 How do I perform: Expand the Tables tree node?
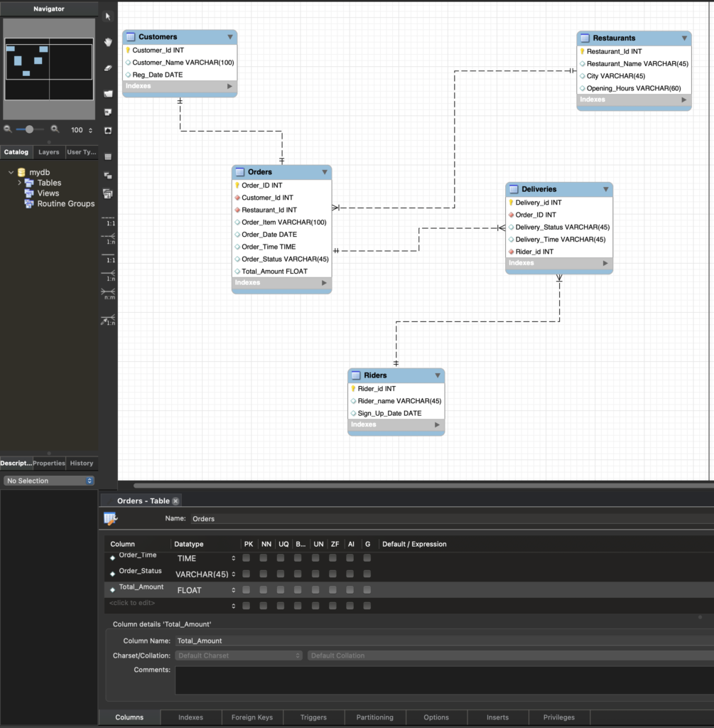coord(20,183)
